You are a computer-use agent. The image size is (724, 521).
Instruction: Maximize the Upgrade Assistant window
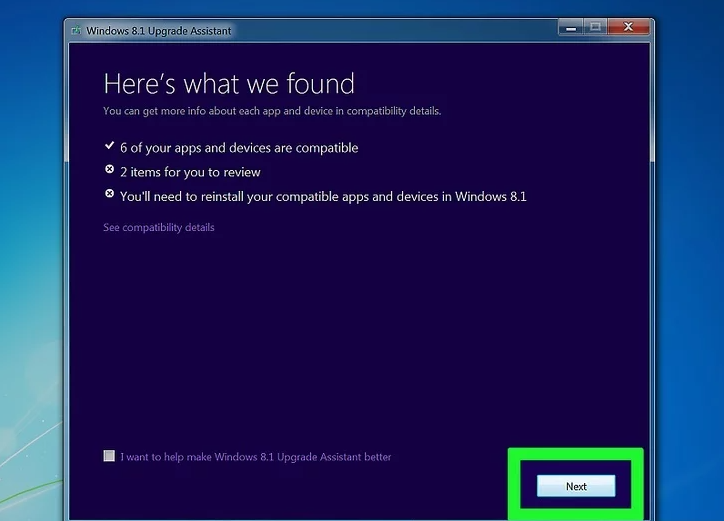[x=595, y=27]
